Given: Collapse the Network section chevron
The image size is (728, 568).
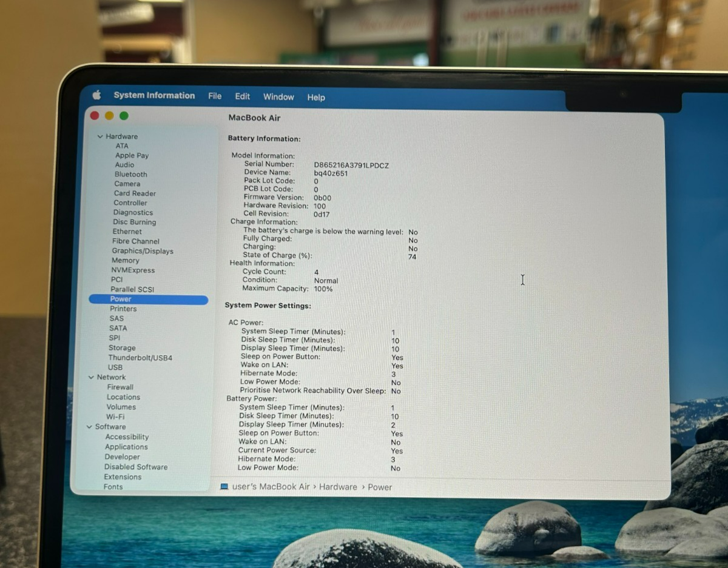Looking at the screenshot, I should point(91,377).
